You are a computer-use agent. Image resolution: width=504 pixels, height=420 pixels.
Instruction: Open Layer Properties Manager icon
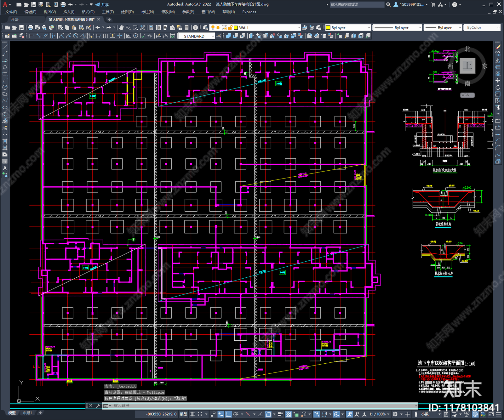click(x=205, y=28)
